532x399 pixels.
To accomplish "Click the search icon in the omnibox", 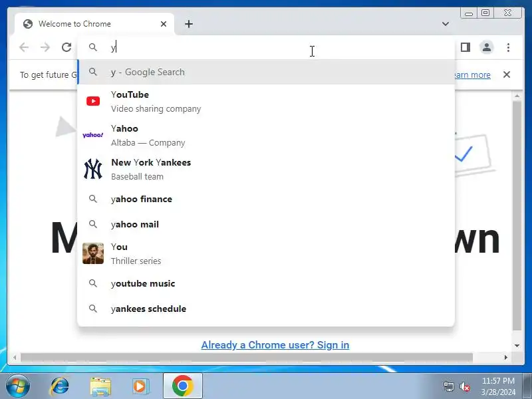I will (x=93, y=47).
